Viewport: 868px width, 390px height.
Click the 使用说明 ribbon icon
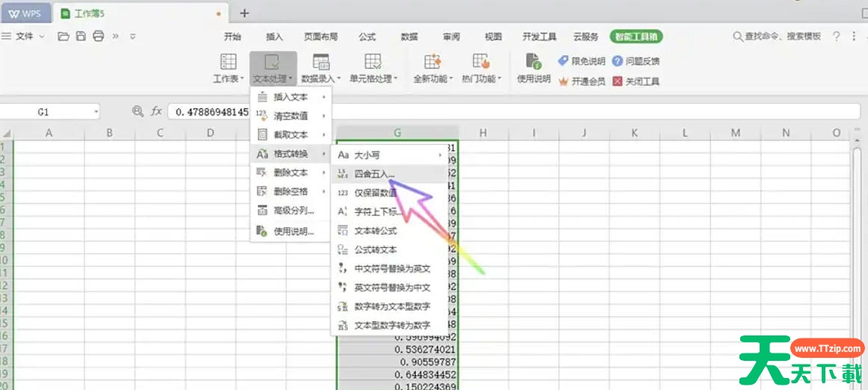pyautogui.click(x=534, y=61)
